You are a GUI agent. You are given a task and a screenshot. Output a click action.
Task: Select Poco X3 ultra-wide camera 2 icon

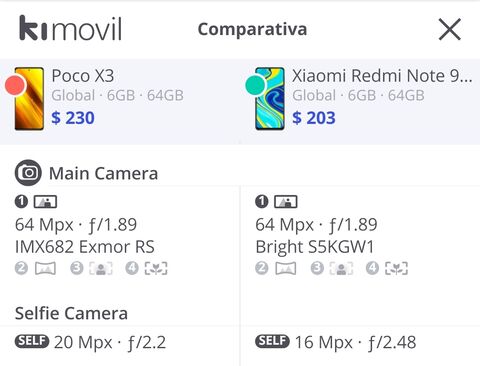[35, 268]
